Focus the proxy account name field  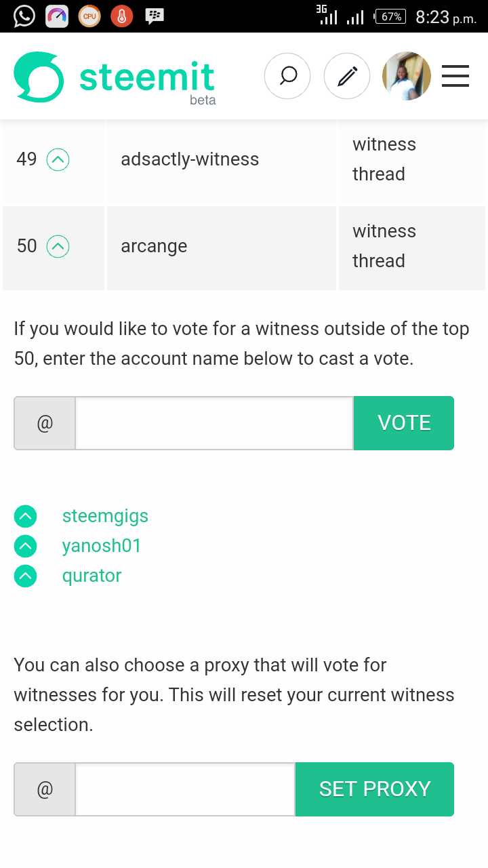pos(185,789)
